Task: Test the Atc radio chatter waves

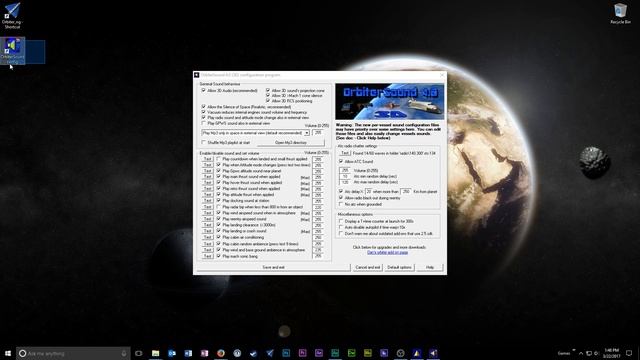Action: pos(345,153)
